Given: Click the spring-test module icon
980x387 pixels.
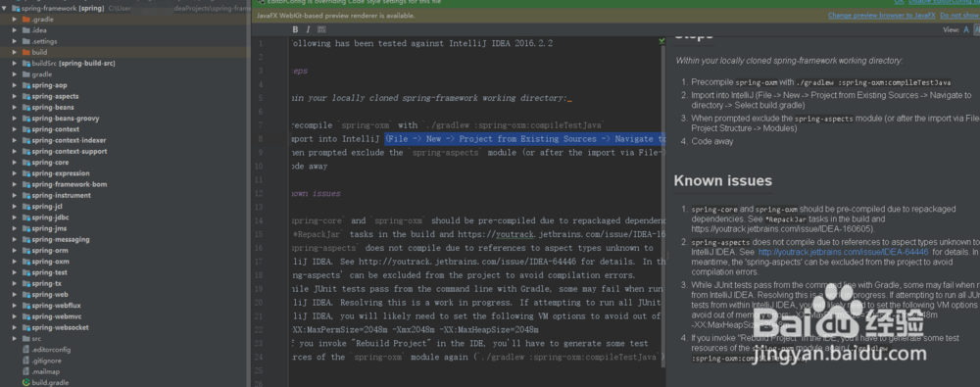Looking at the screenshot, I should [25, 272].
